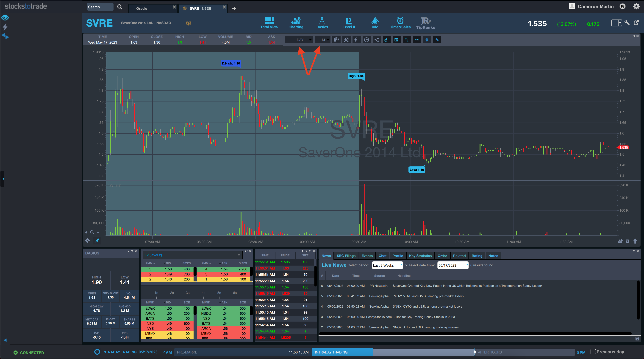Open the Basics module icon
Viewport: 644px width, 359px height.
point(322,23)
